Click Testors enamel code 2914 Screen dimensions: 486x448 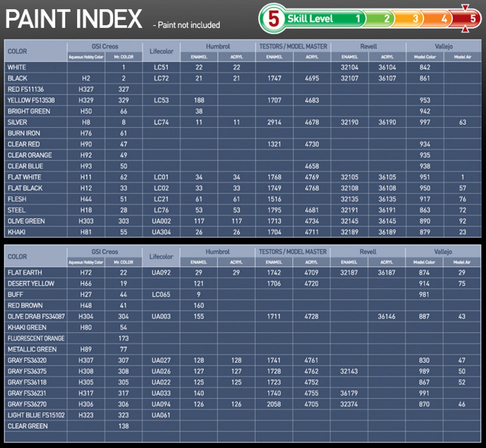coord(274,122)
